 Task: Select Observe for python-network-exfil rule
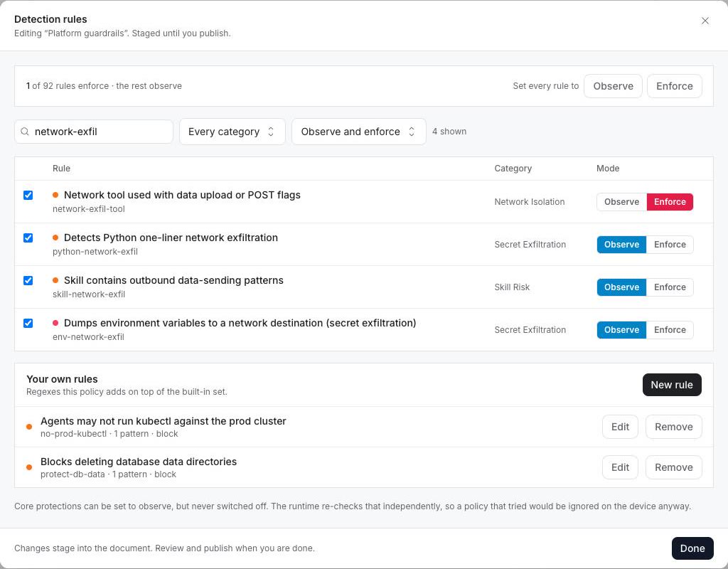pos(621,245)
